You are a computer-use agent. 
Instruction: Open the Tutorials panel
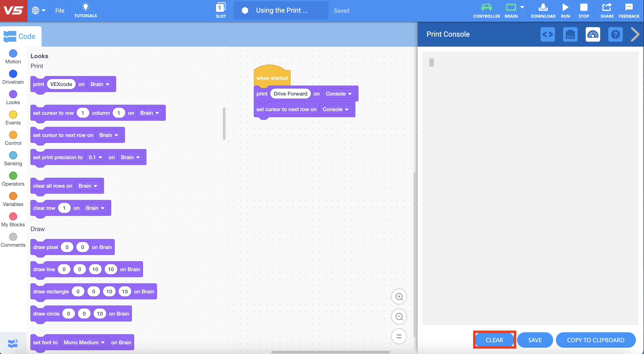[85, 10]
